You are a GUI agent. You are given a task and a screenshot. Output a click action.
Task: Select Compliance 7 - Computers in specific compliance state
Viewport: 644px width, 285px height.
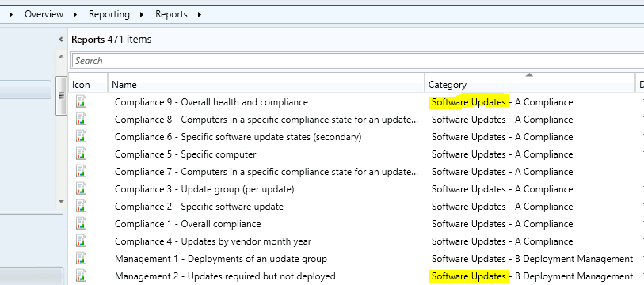coord(267,172)
